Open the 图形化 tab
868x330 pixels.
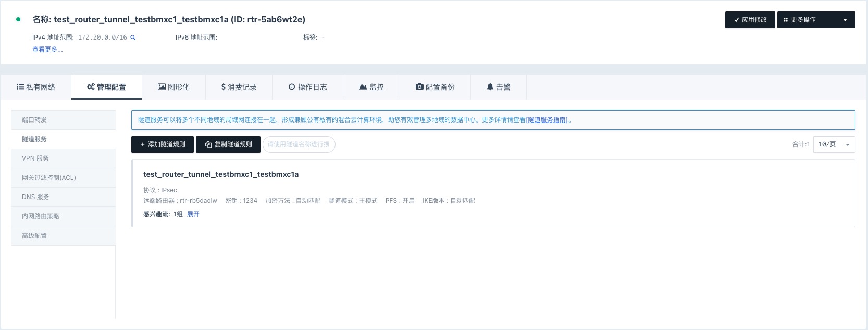click(x=173, y=87)
